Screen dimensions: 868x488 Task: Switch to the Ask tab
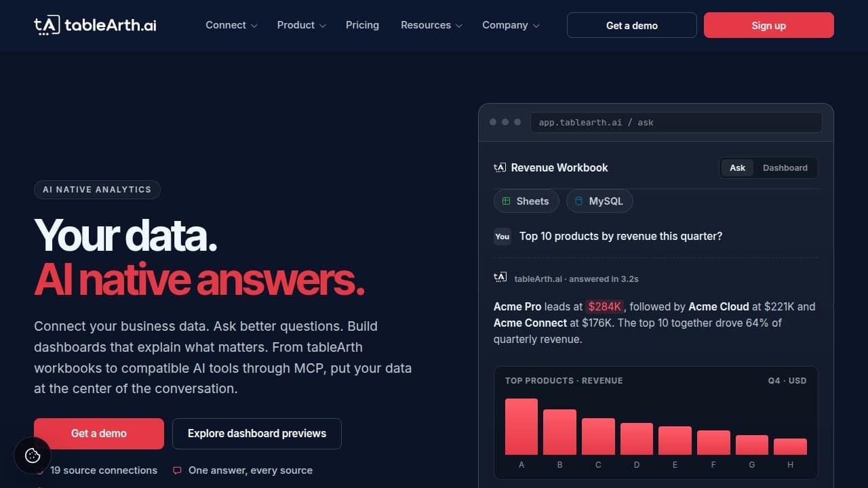738,168
